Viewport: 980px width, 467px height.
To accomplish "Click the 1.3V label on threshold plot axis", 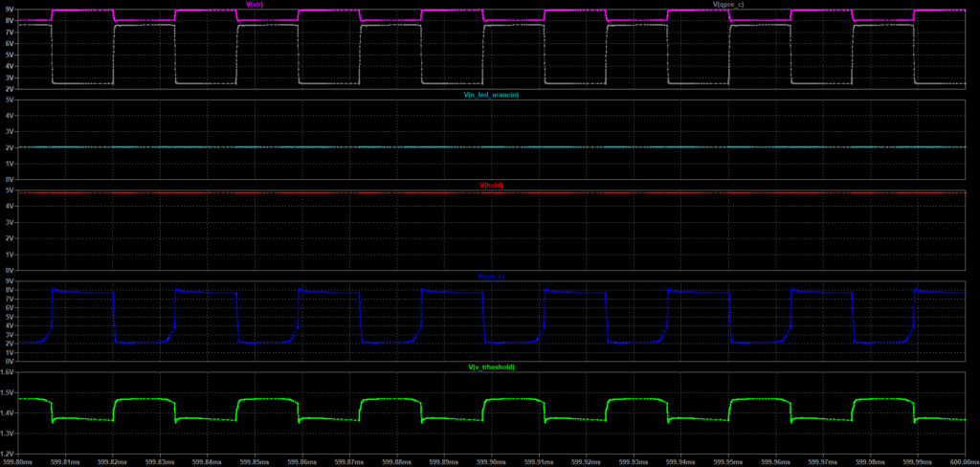I will (8, 434).
